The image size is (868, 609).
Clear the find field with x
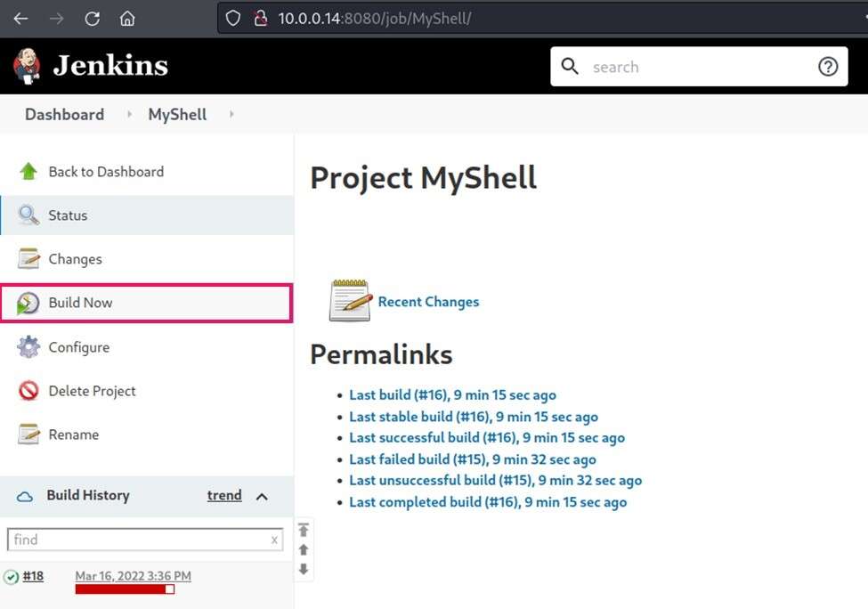[274, 540]
